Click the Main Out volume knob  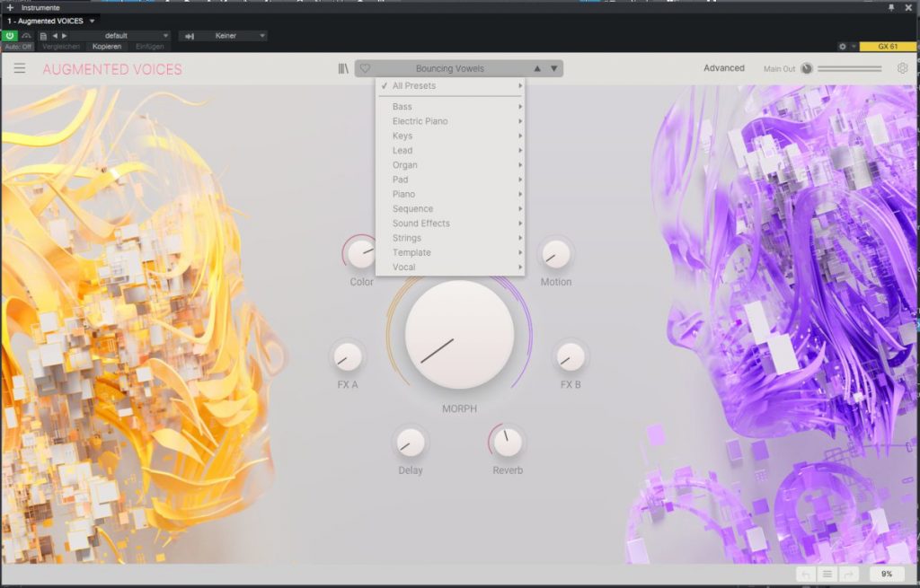pyautogui.click(x=807, y=68)
